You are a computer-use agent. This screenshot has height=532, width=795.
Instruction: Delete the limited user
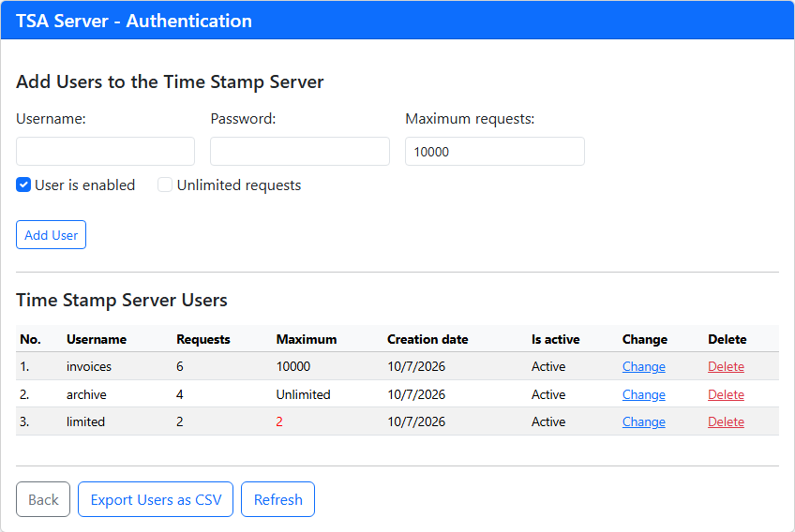pyautogui.click(x=726, y=421)
